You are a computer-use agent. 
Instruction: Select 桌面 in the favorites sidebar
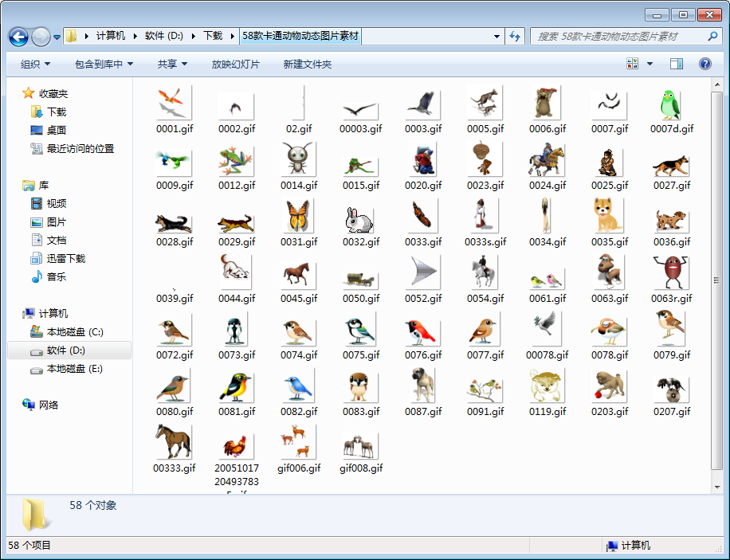pyautogui.click(x=56, y=131)
